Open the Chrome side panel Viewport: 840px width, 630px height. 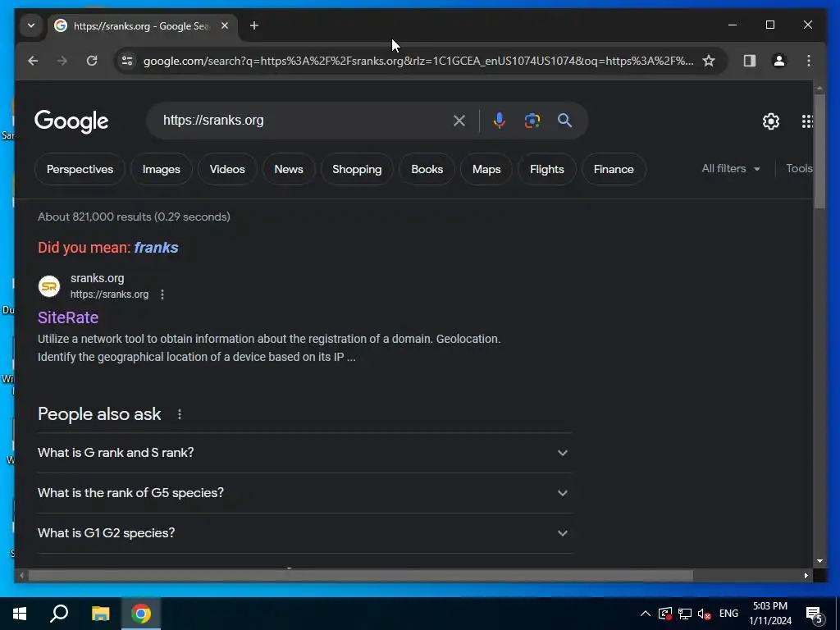pyautogui.click(x=750, y=61)
